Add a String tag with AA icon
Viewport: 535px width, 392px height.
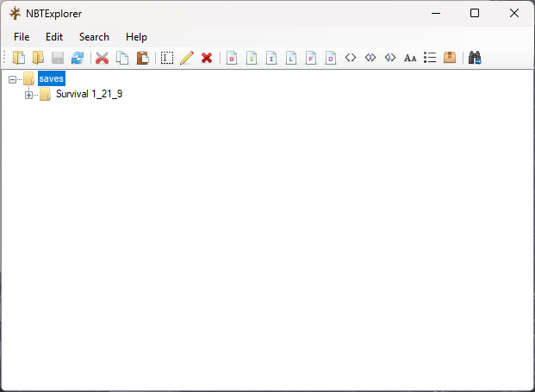click(410, 58)
